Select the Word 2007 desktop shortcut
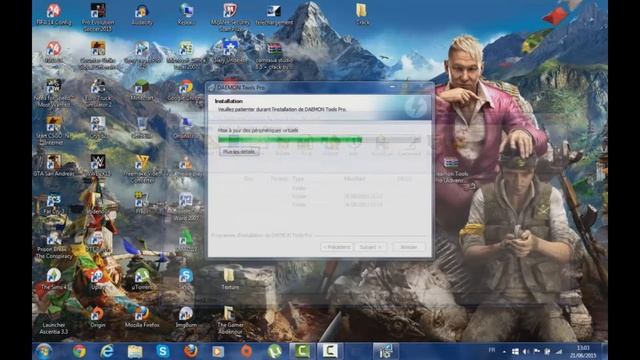This screenshot has height=360, width=640. pos(186,206)
